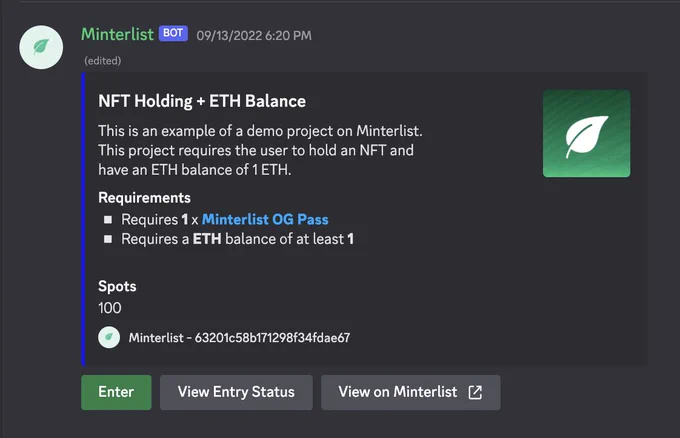Click the blue embed accent bar
The height and width of the screenshot is (438, 680).
point(83,219)
